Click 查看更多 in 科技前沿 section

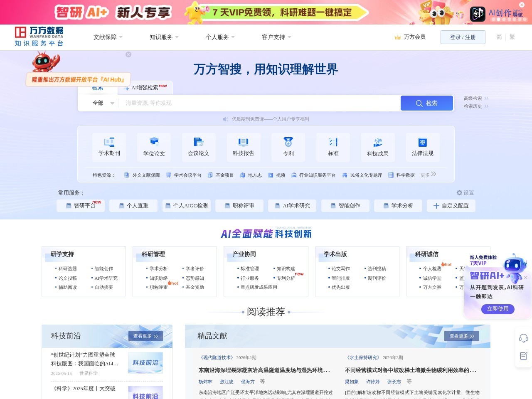[x=145, y=336]
